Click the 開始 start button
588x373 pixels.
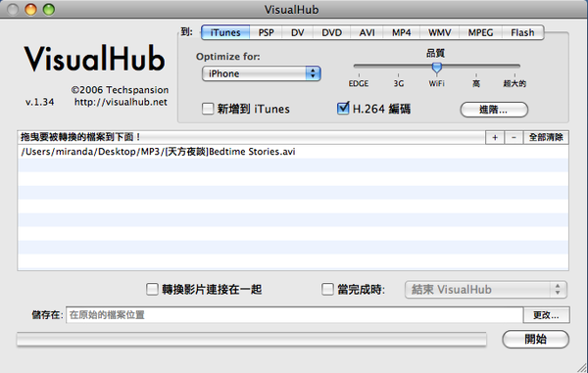pos(535,340)
